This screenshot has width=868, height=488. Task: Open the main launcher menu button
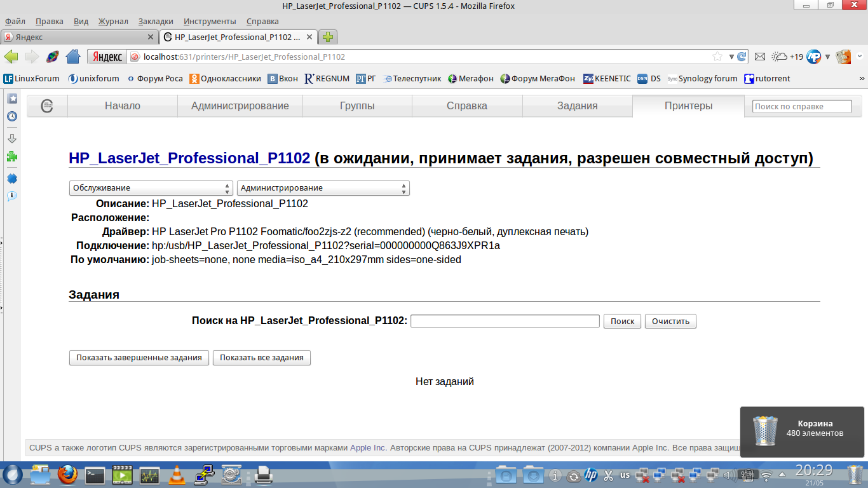(13, 475)
